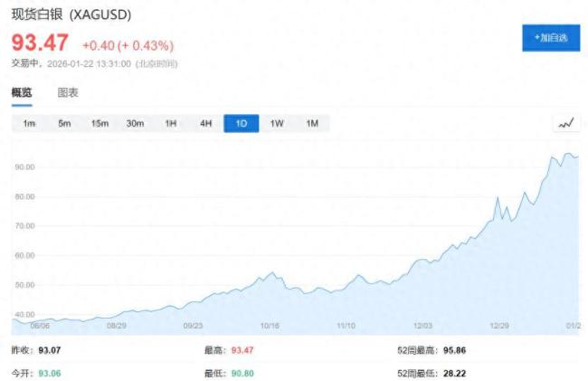Select the active 1D daily interval
The image size is (588, 381).
(x=241, y=124)
